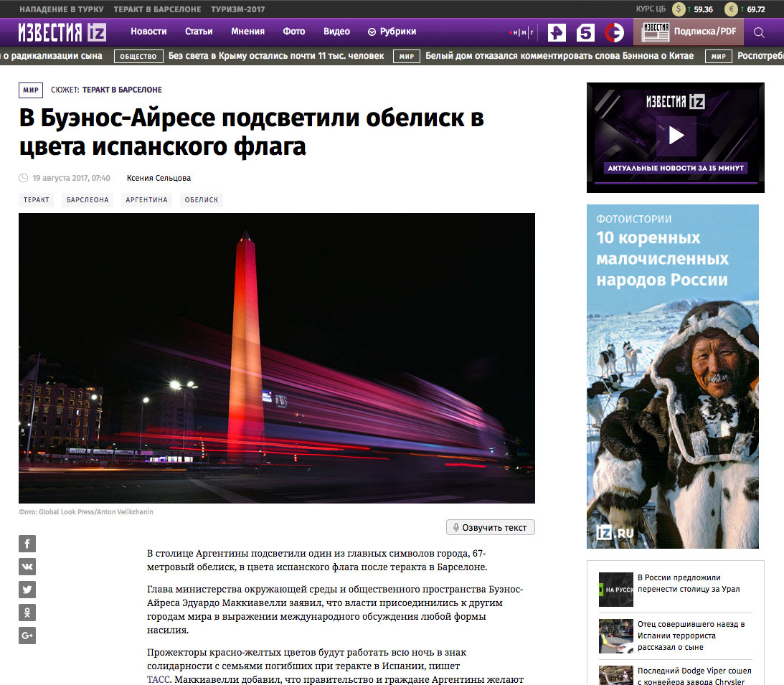Click the publication date 19 августа 2017
Viewport: 784px width, 685px height.
[x=71, y=178]
